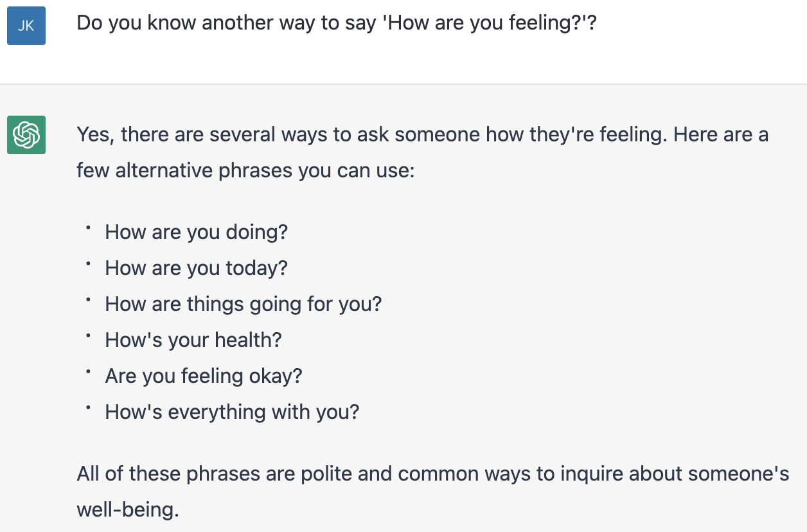This screenshot has width=807, height=532.
Task: Click the "How are you doing?" list item
Action: [x=196, y=231]
